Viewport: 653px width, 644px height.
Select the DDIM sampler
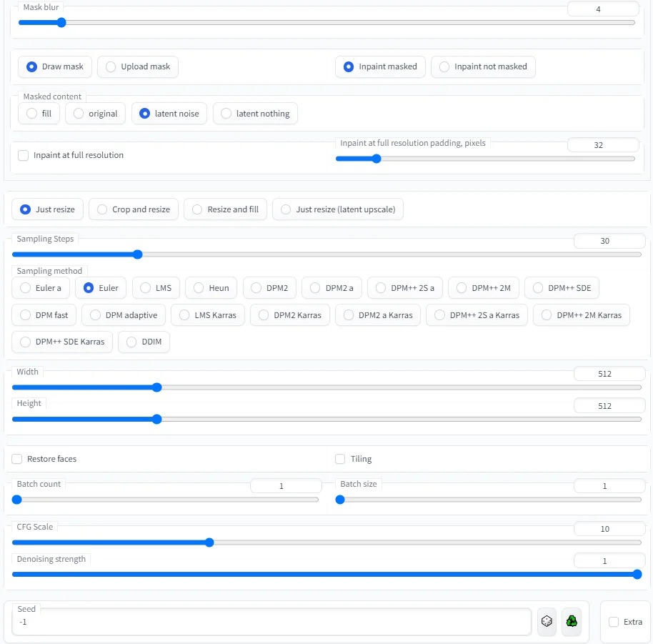point(131,342)
